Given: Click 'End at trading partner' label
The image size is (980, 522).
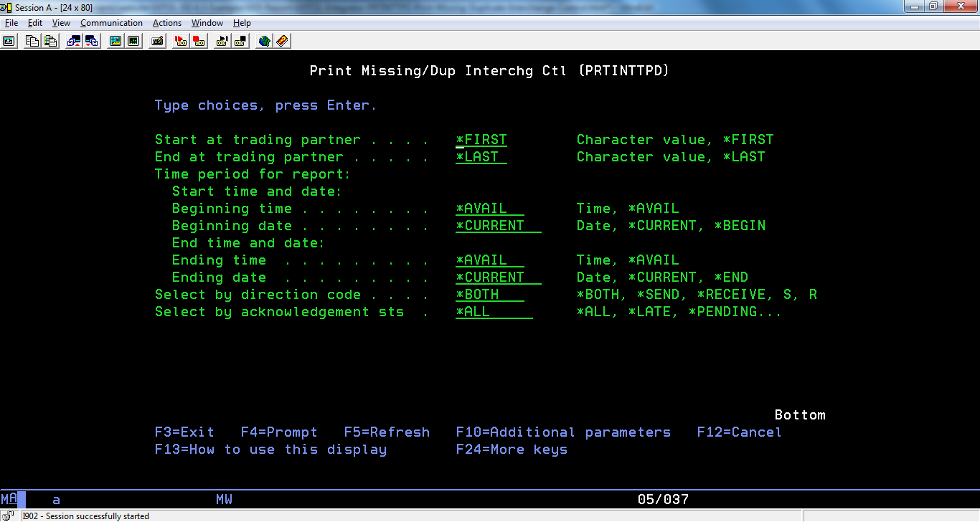Looking at the screenshot, I should (x=249, y=157).
